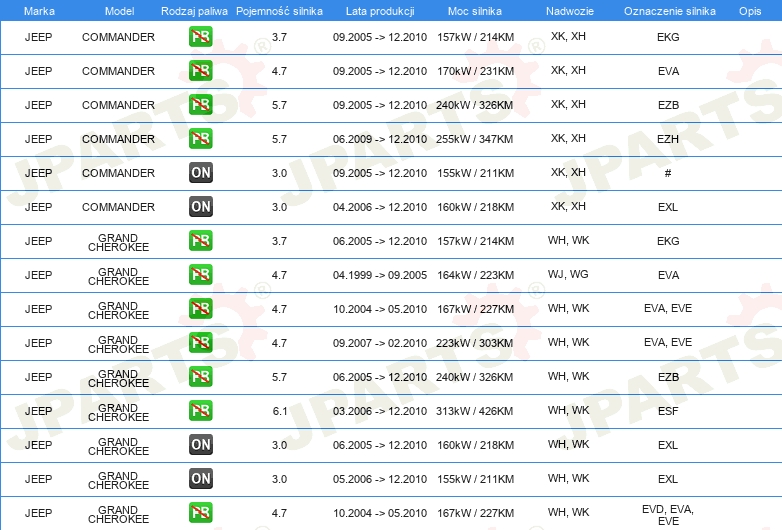Click production dates 06.2009 -> 12.2010
Viewport: 782px width, 530px height.
pos(380,139)
